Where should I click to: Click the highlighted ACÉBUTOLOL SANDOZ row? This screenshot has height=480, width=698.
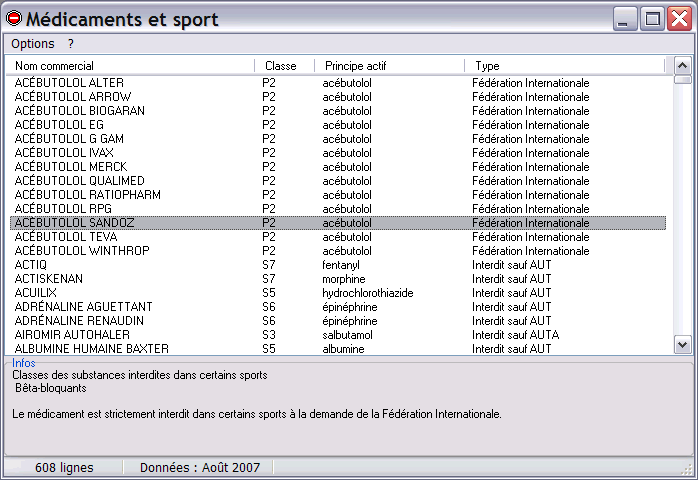click(x=338, y=223)
